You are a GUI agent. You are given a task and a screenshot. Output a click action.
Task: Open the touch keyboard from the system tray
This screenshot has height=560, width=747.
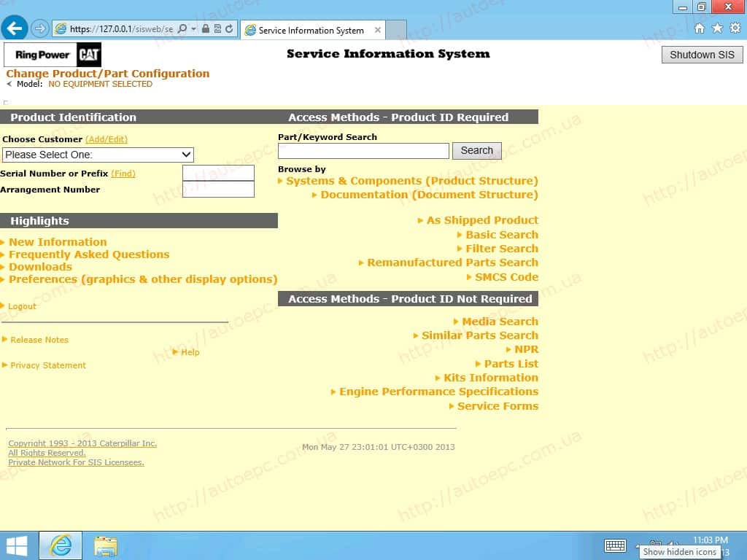point(615,545)
